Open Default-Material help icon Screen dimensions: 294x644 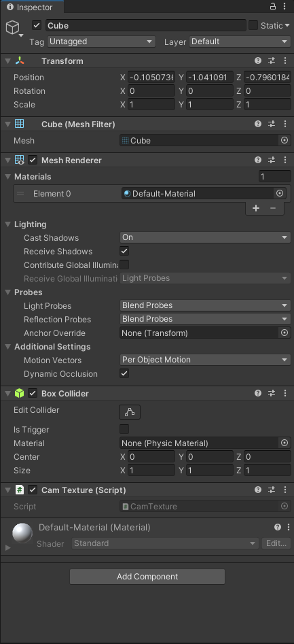pos(278,527)
